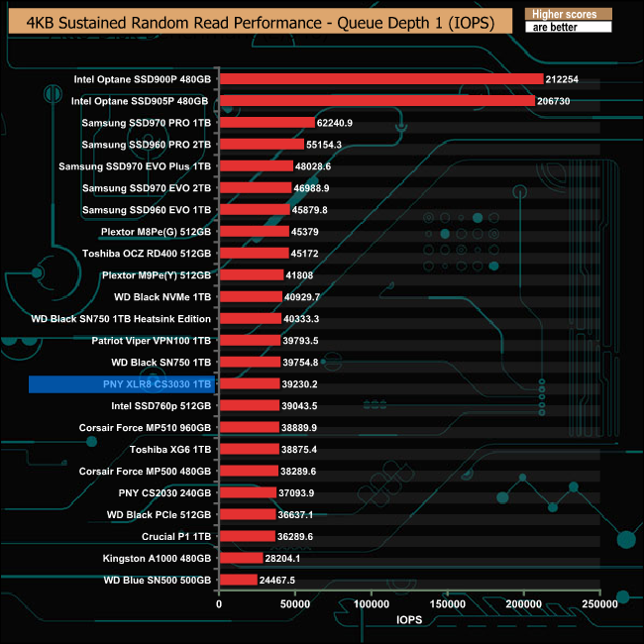The height and width of the screenshot is (644, 644).
Task: Select the Kingston A1000 480GB label
Action: 157,558
